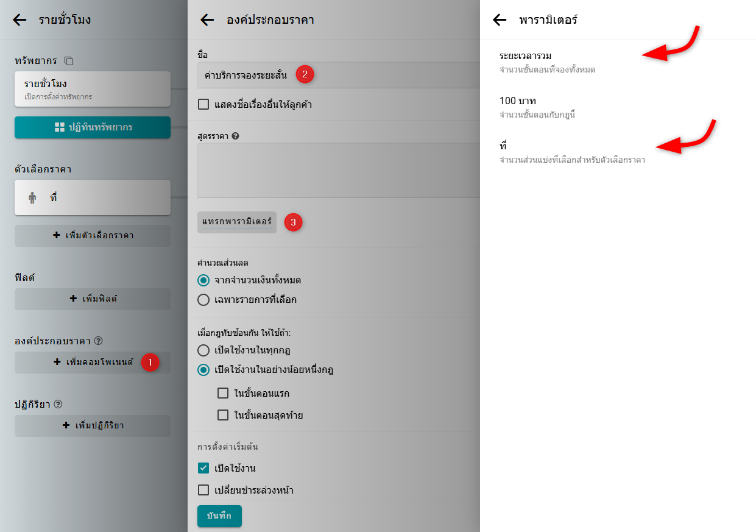Click help icon next to องค์ประกอบราคา heading
756x532 pixels.
[x=99, y=341]
